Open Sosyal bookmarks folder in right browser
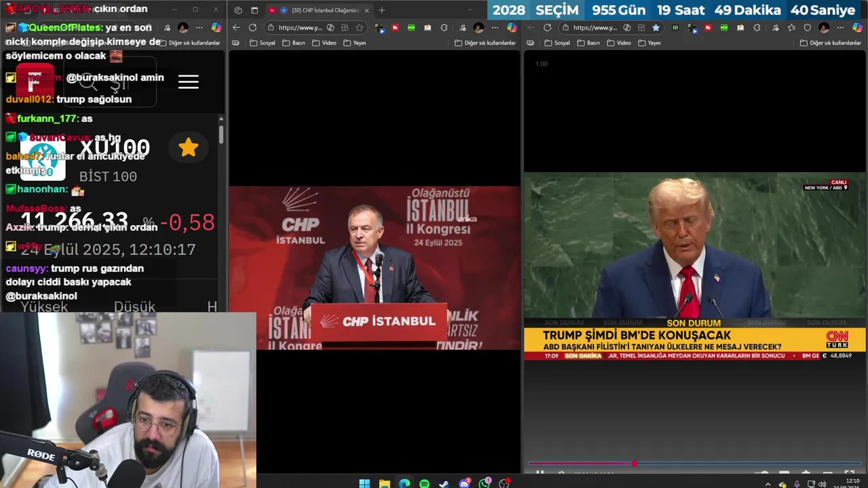Screen dimensions: 868x488 [557, 43]
